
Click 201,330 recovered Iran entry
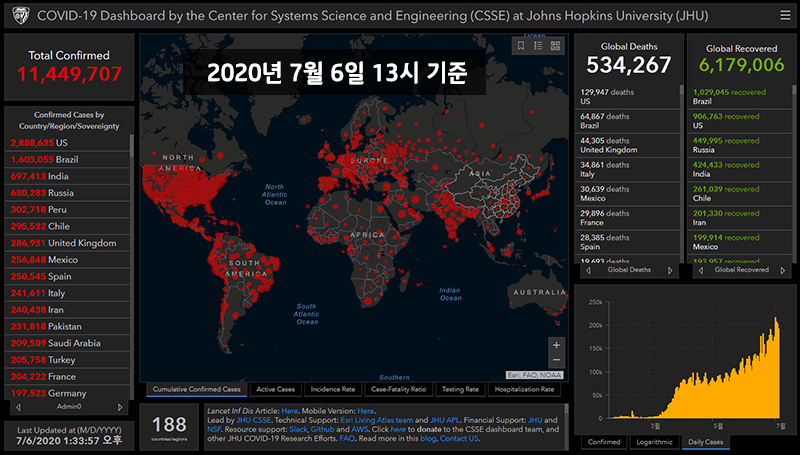pos(740,218)
